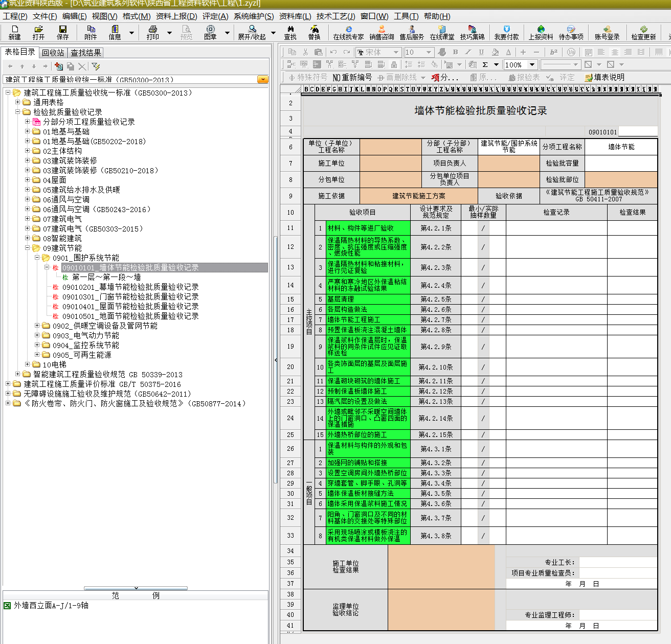Click the 施工单位 orange input cell

[390, 163]
